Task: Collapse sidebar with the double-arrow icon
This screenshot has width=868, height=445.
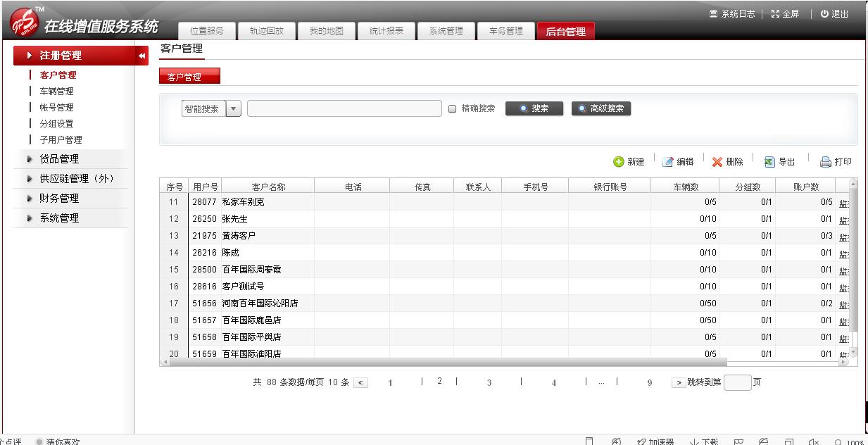Action: (141, 56)
